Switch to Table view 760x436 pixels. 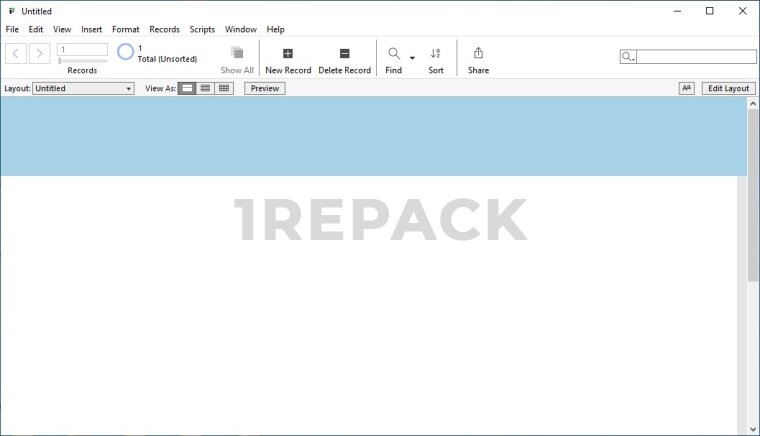click(224, 88)
